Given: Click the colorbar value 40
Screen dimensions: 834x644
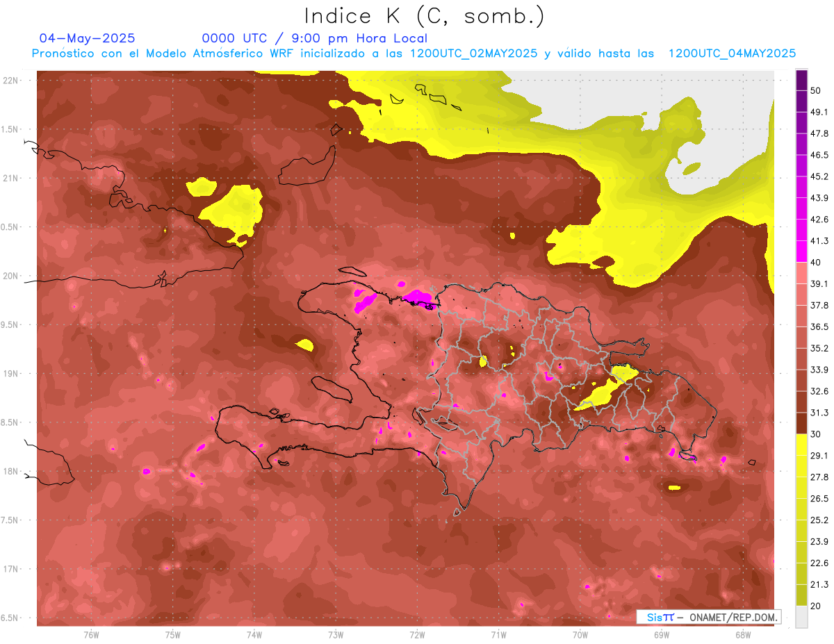Looking at the screenshot, I should tap(817, 263).
